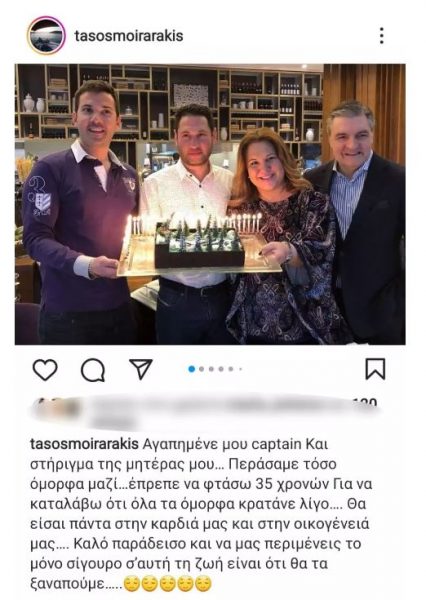Like the post with the heart icon
The height and width of the screenshot is (600, 426).
tap(45, 369)
